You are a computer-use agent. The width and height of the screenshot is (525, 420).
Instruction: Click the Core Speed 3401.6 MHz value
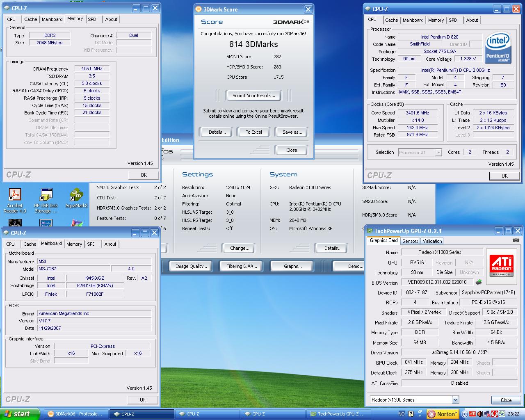point(418,113)
